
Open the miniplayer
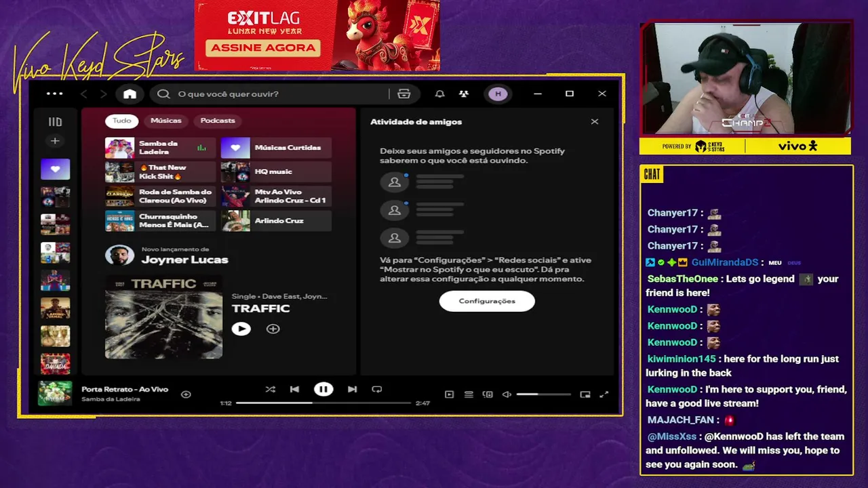point(585,394)
